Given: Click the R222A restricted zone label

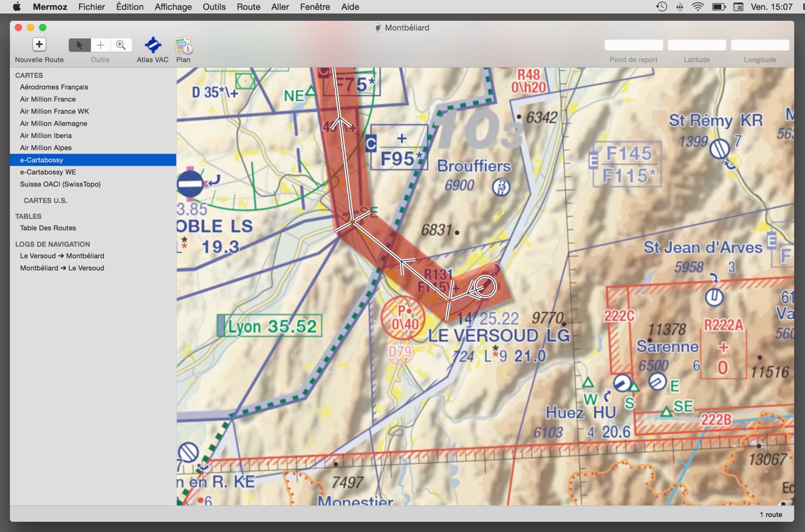Looking at the screenshot, I should [x=723, y=326].
